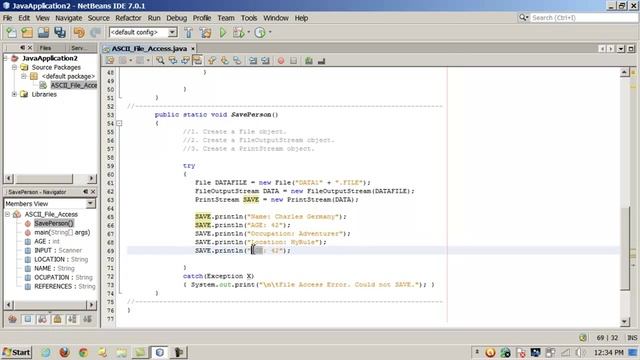Collapse ASCII_File_Access class node in Navigator

click(7, 214)
